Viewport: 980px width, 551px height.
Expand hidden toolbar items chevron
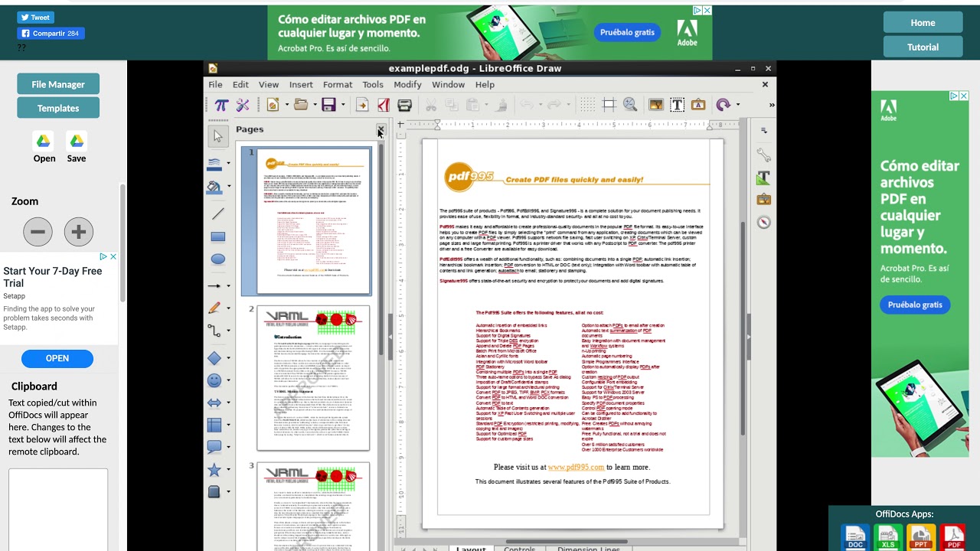coord(771,105)
